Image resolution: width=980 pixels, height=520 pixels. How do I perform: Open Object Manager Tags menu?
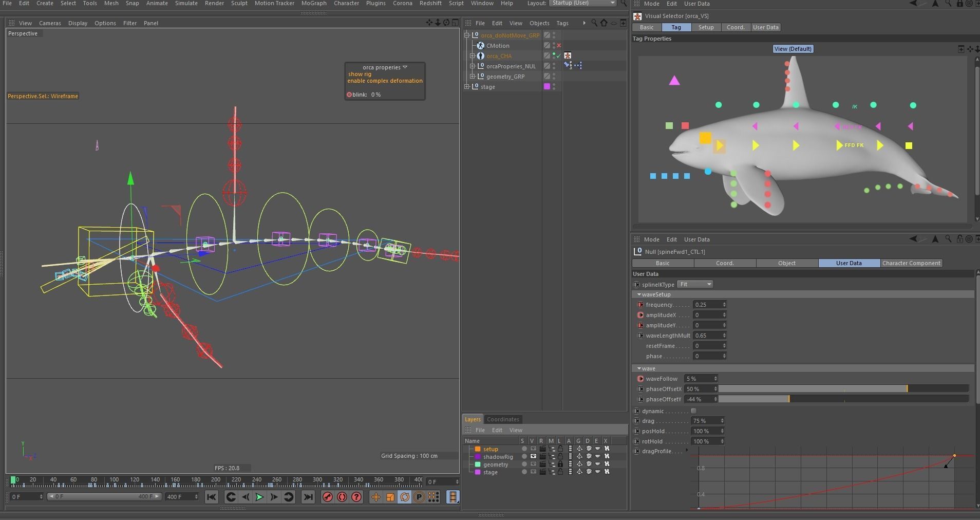[562, 23]
